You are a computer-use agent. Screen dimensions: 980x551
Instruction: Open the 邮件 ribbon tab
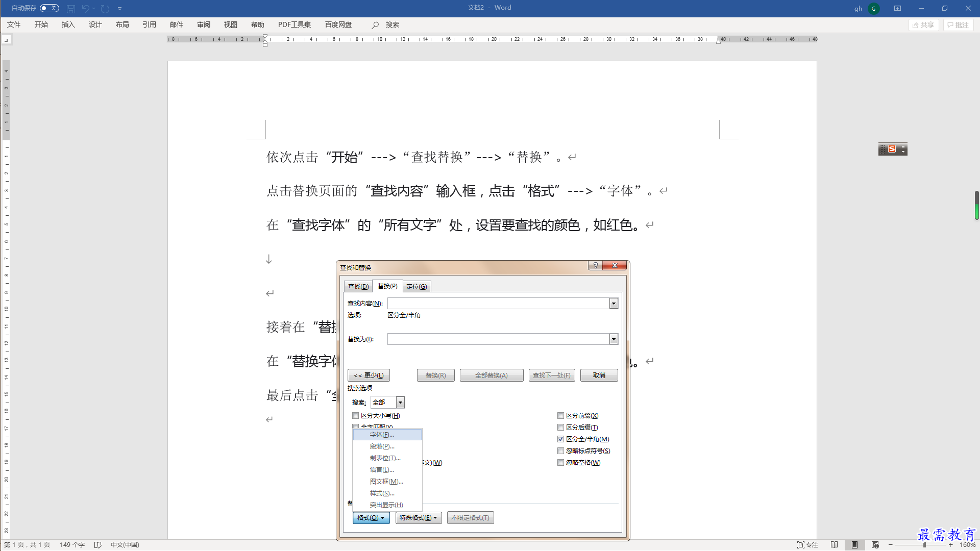click(176, 24)
